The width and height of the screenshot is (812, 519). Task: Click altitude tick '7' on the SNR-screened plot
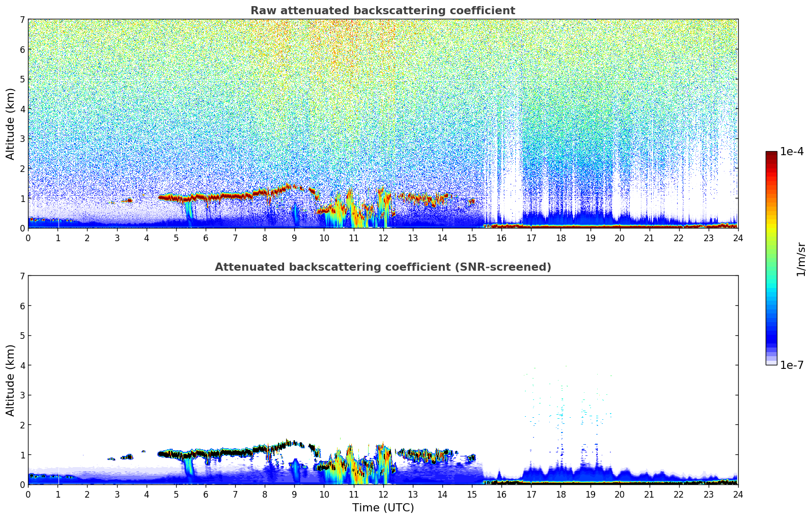point(22,276)
